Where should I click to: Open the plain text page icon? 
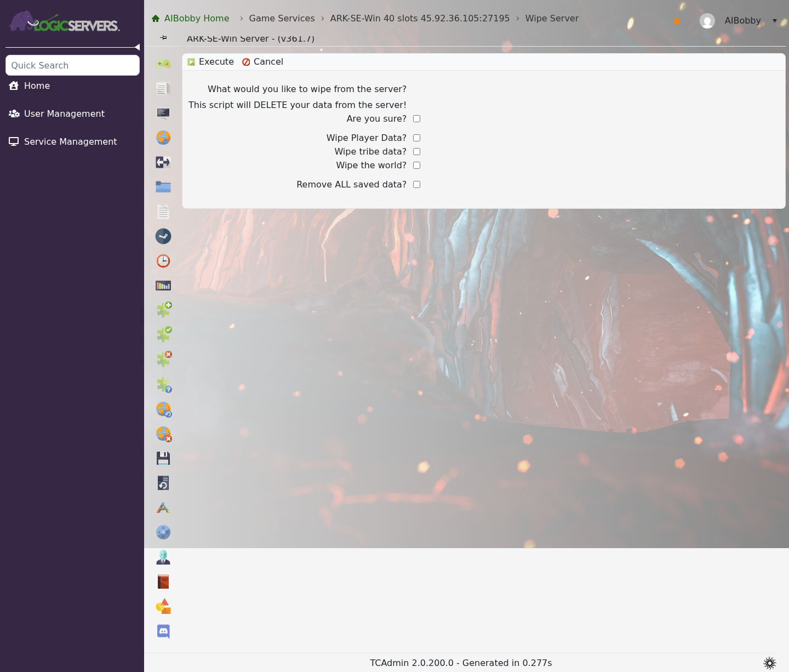click(163, 212)
